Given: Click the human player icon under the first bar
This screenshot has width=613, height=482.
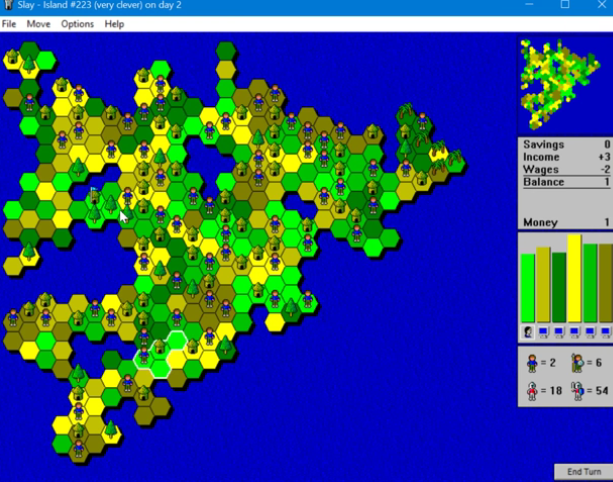Looking at the screenshot, I should (x=527, y=331).
